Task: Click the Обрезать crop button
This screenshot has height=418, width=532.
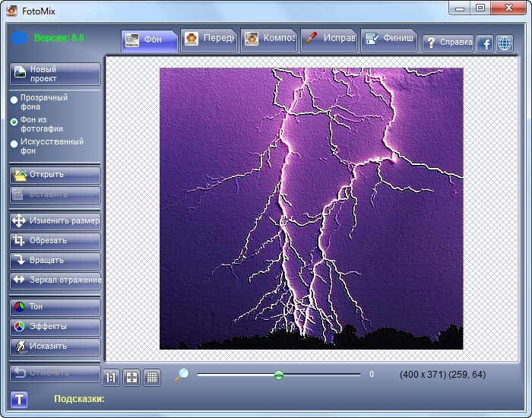Action: pyautogui.click(x=55, y=241)
